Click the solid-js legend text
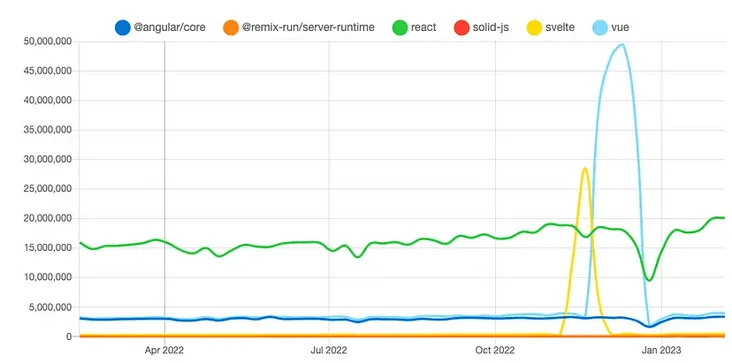Image resolution: width=732 pixels, height=363 pixels. coord(490,28)
